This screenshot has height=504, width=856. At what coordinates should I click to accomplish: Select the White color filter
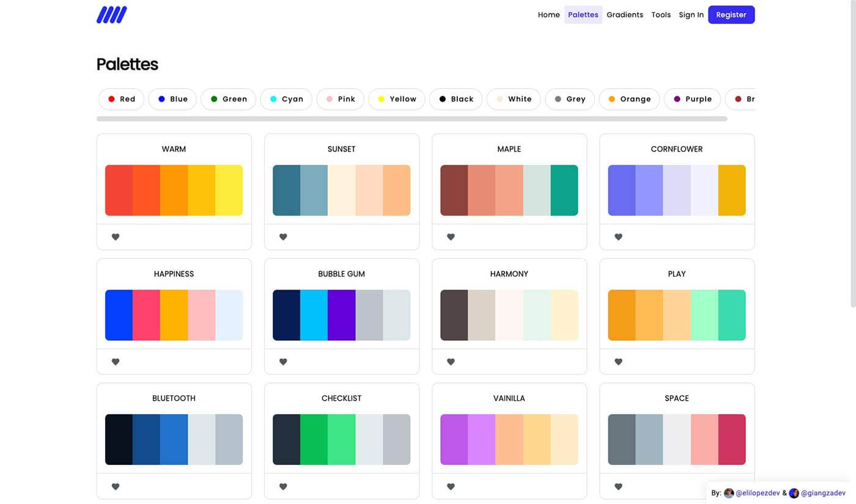coord(514,99)
